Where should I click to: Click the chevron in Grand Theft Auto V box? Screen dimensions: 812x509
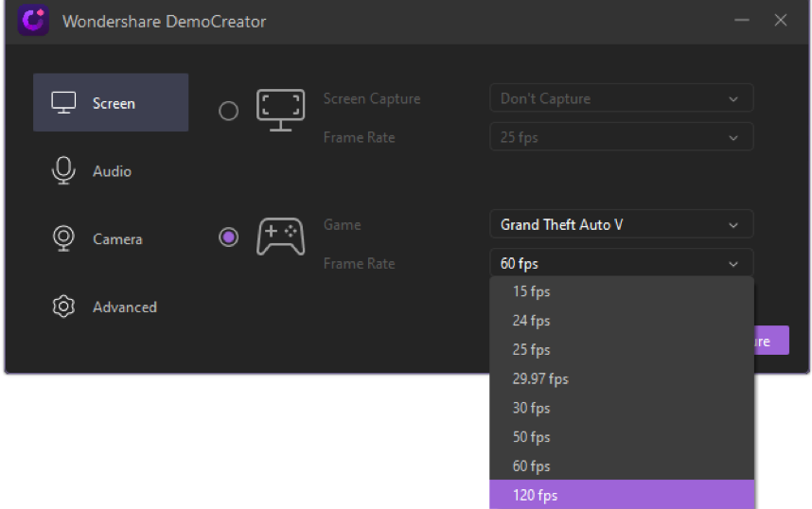pyautogui.click(x=733, y=225)
